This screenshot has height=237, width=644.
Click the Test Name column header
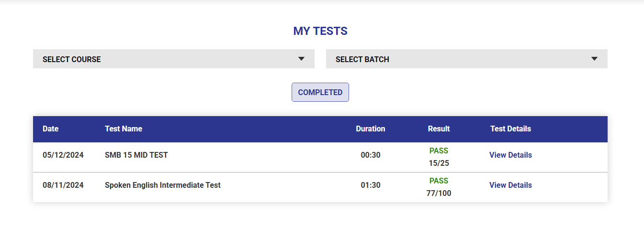124,129
